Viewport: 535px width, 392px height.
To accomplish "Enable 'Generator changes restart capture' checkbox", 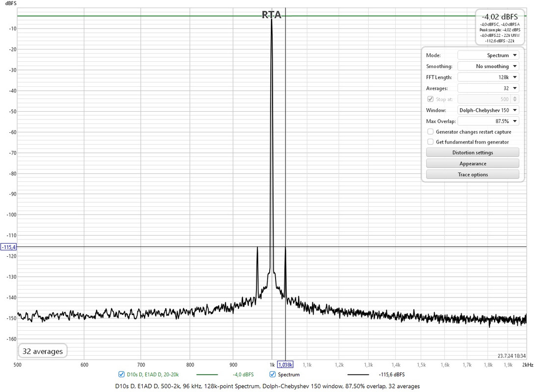I will (x=431, y=132).
